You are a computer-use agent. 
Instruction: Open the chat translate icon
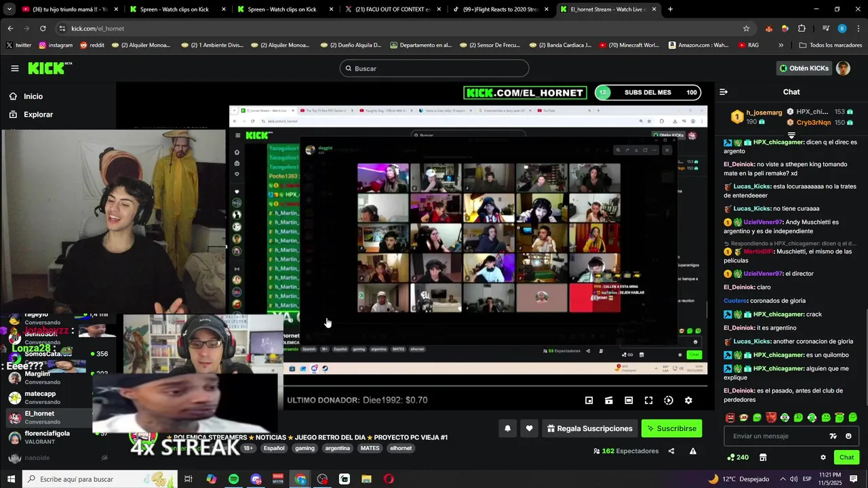[x=833, y=436]
